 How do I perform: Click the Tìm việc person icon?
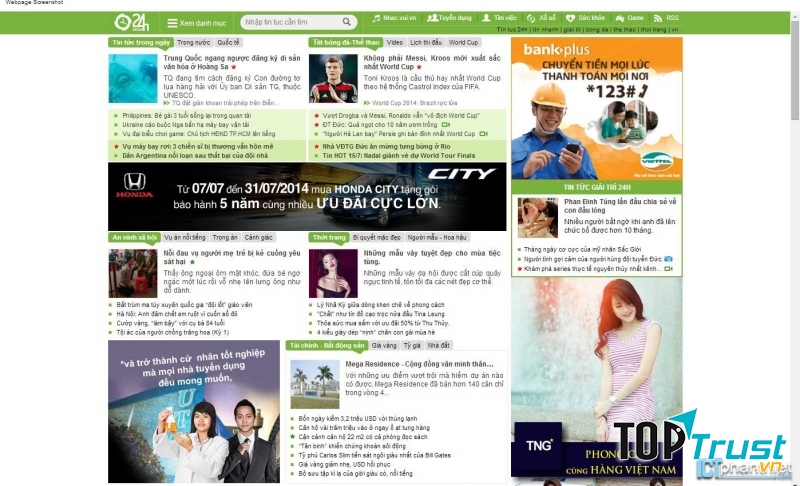(x=486, y=18)
